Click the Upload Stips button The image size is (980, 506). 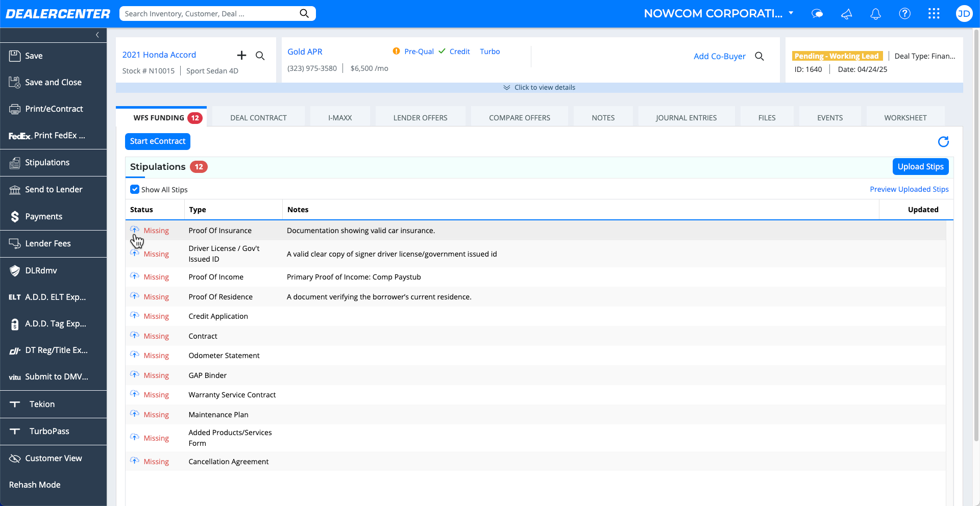click(x=920, y=167)
